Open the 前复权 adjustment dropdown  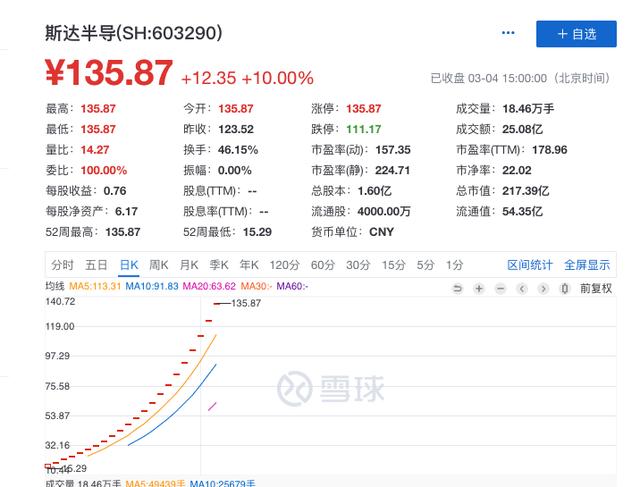pyautogui.click(x=596, y=289)
